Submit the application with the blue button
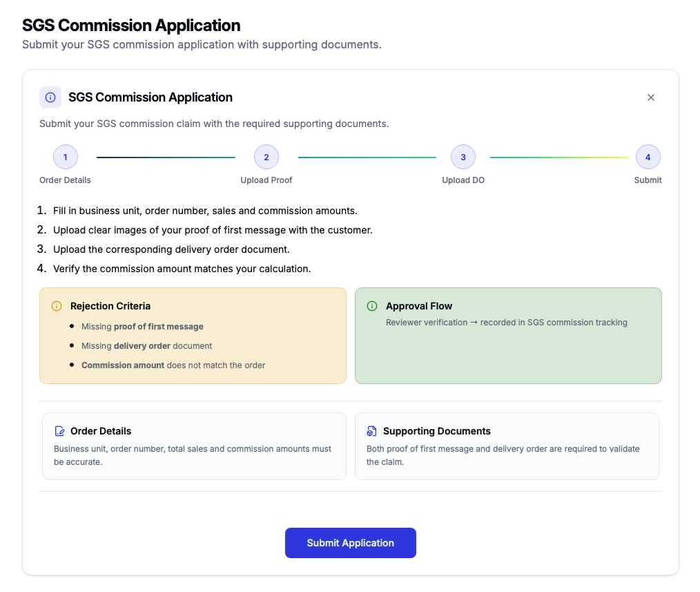 351,543
